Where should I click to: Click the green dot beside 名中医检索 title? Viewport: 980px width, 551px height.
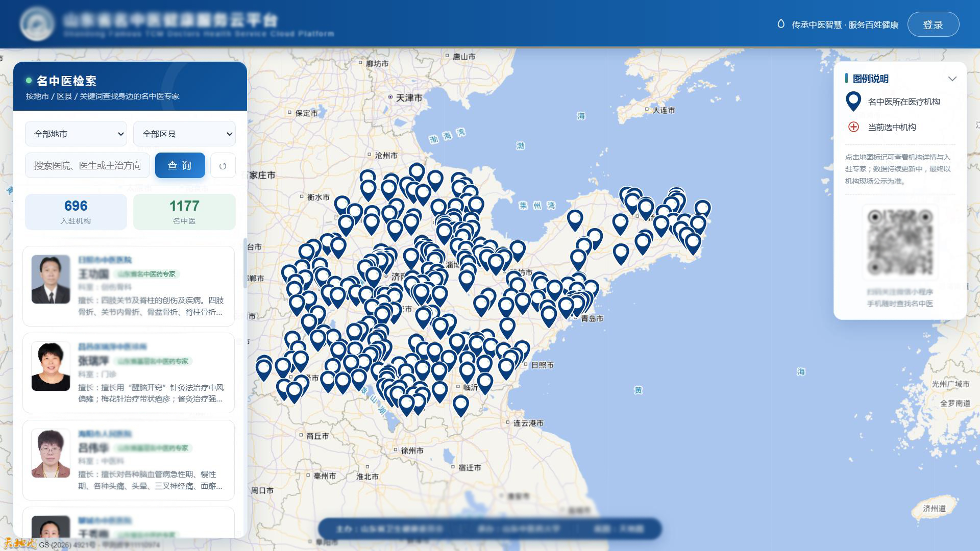coord(29,81)
